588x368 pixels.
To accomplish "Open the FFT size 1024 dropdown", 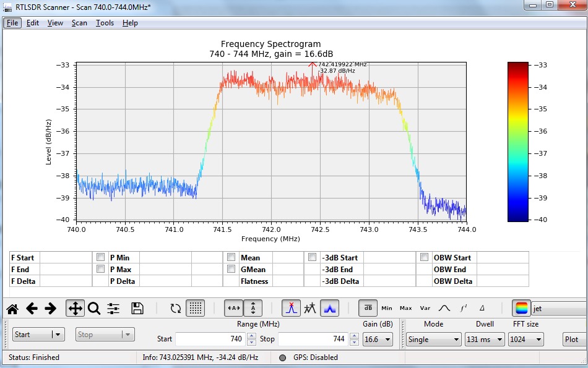I will coord(525,340).
